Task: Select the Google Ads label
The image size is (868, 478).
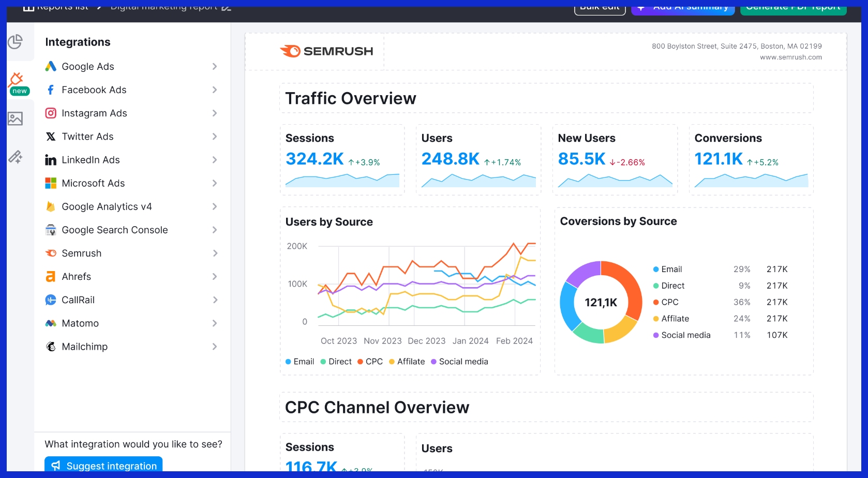Action: click(x=88, y=67)
